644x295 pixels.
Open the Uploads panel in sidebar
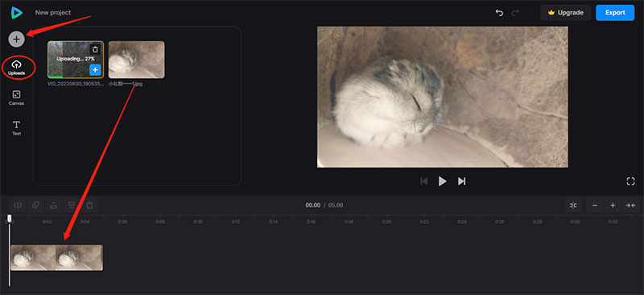[x=17, y=68]
